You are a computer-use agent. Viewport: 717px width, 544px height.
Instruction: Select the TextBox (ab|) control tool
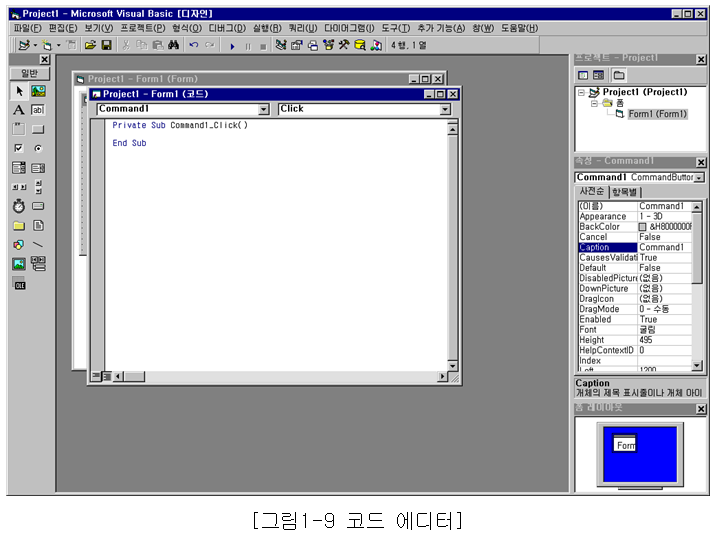tap(38, 110)
